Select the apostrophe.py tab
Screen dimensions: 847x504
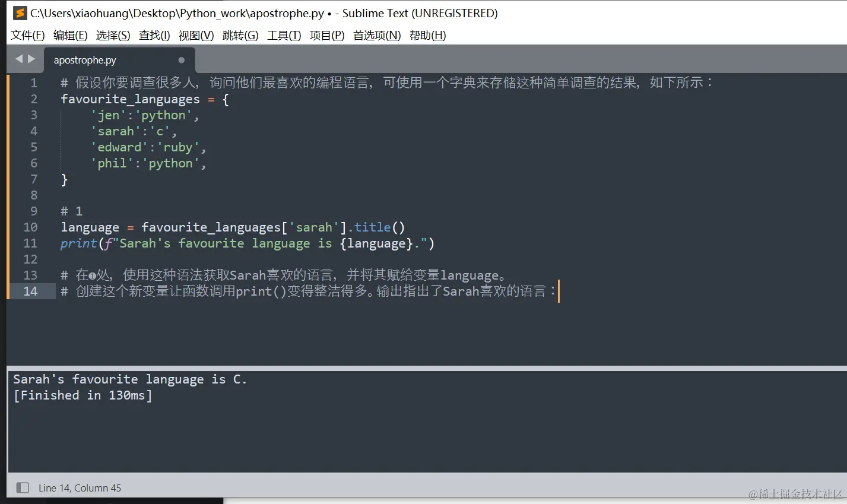coord(119,60)
